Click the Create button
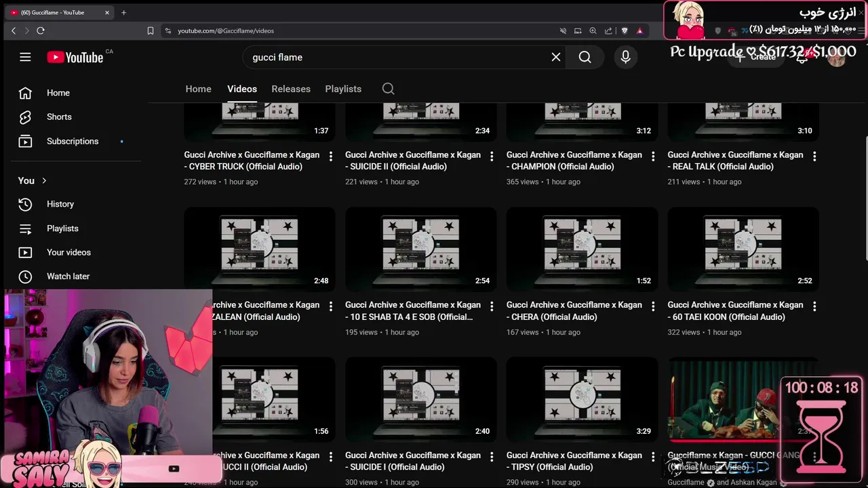Screen dimensions: 868x488 click(756, 58)
